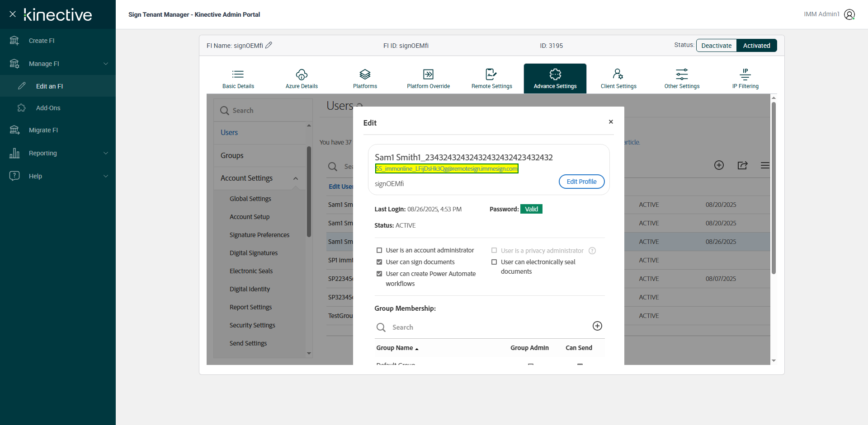Open Digital Signatures settings
Viewport: 868px width, 425px height.
(254, 253)
